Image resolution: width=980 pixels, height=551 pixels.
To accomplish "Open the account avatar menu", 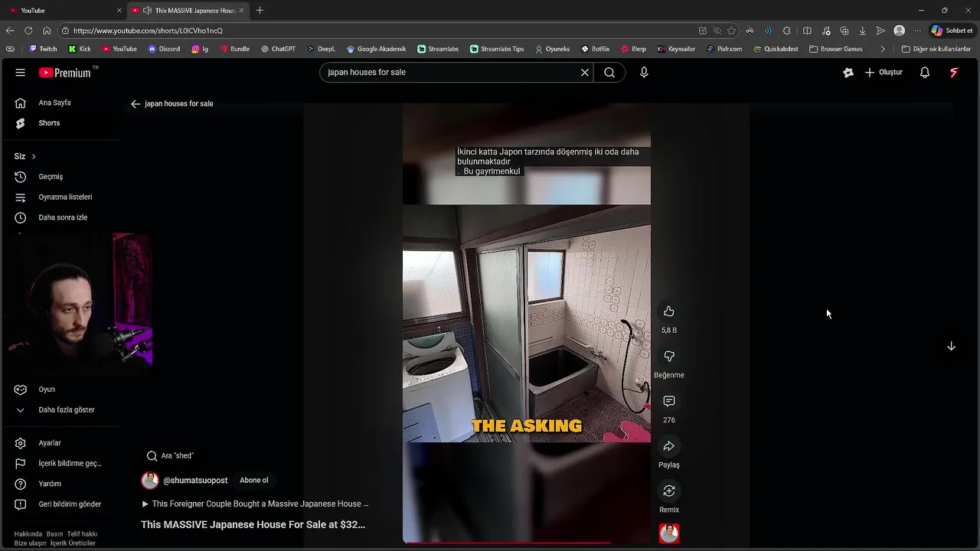I will [x=954, y=73].
